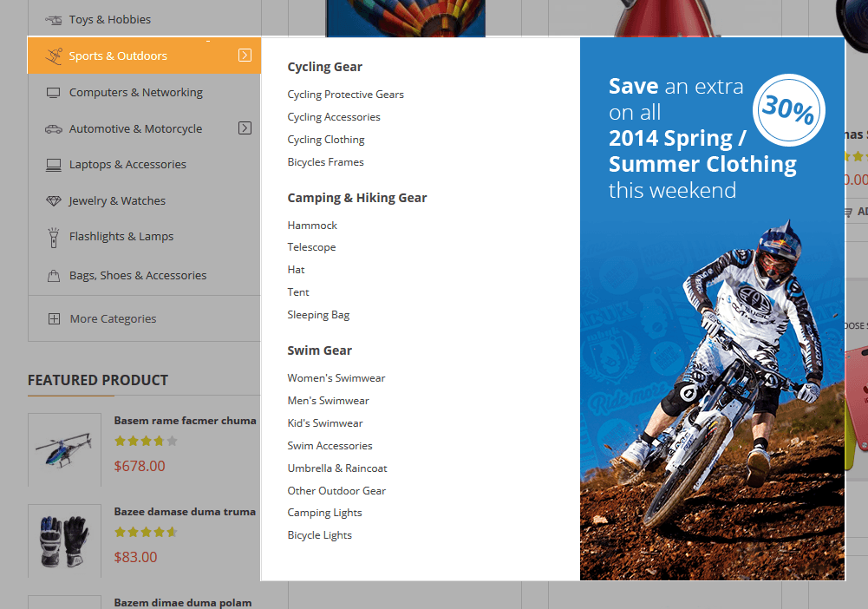The image size is (868, 609).
Task: Browse Women's Swimwear
Action: click(x=336, y=378)
